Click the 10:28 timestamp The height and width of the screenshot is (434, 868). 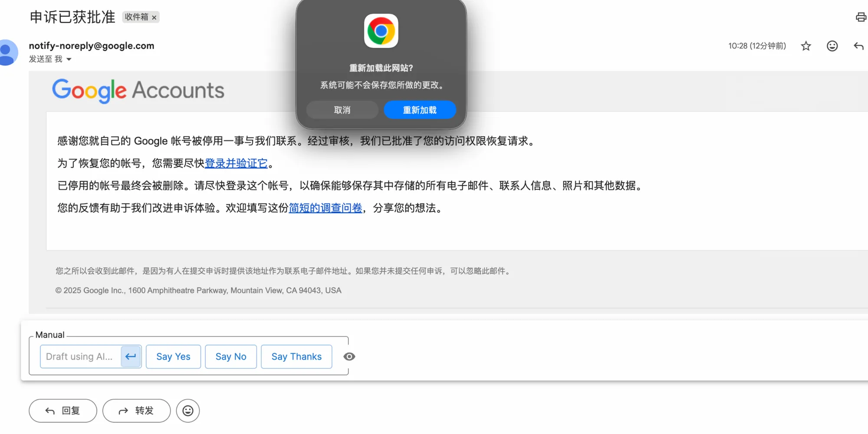(757, 46)
